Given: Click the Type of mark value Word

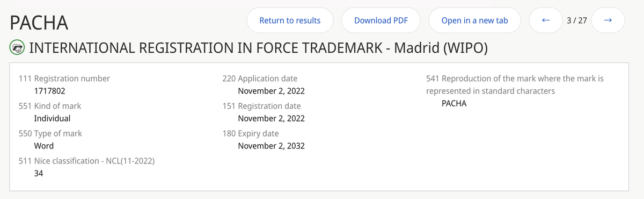Looking at the screenshot, I should [x=43, y=146].
